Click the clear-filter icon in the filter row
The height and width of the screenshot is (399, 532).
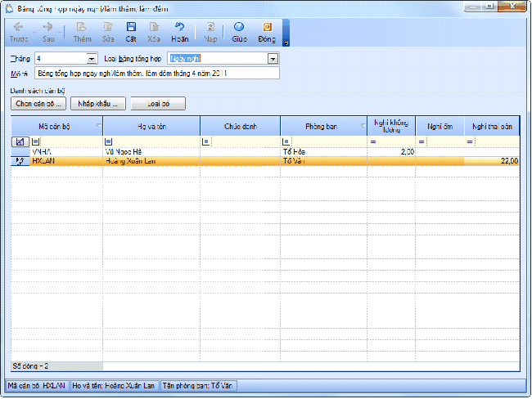pyautogui.click(x=20, y=141)
